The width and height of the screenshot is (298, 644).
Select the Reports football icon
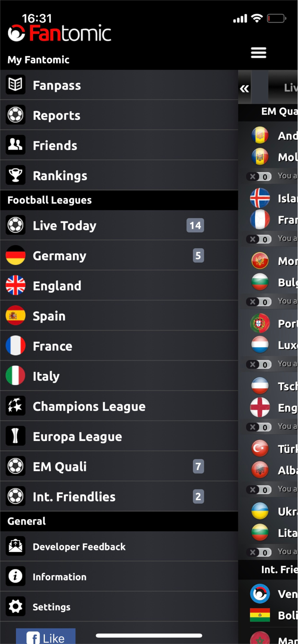point(15,115)
